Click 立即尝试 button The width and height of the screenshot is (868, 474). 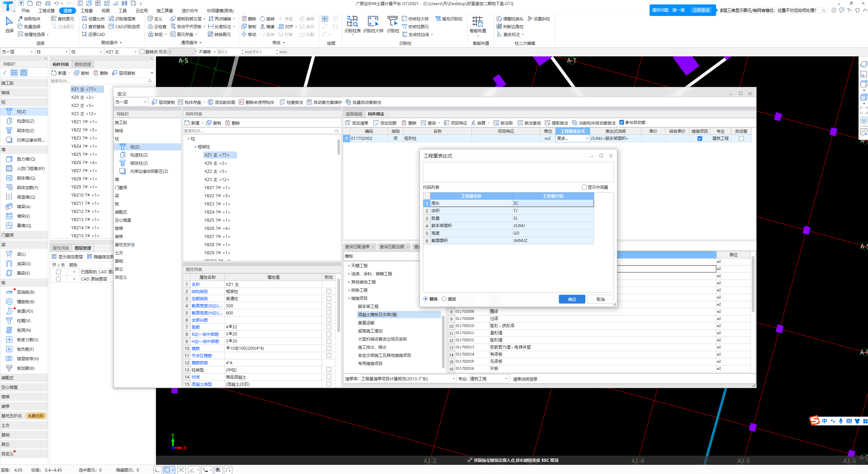pos(701,10)
